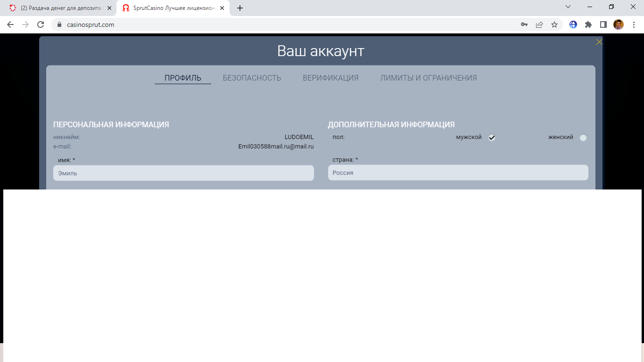
Task: Close the 'Ваш аккаунт' dialog
Action: coord(599,42)
